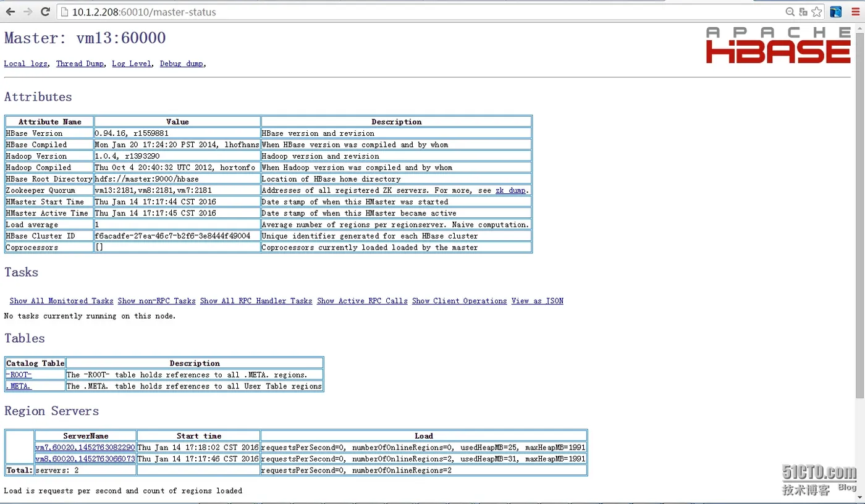Click Show All Monitored Tasks

point(62,301)
